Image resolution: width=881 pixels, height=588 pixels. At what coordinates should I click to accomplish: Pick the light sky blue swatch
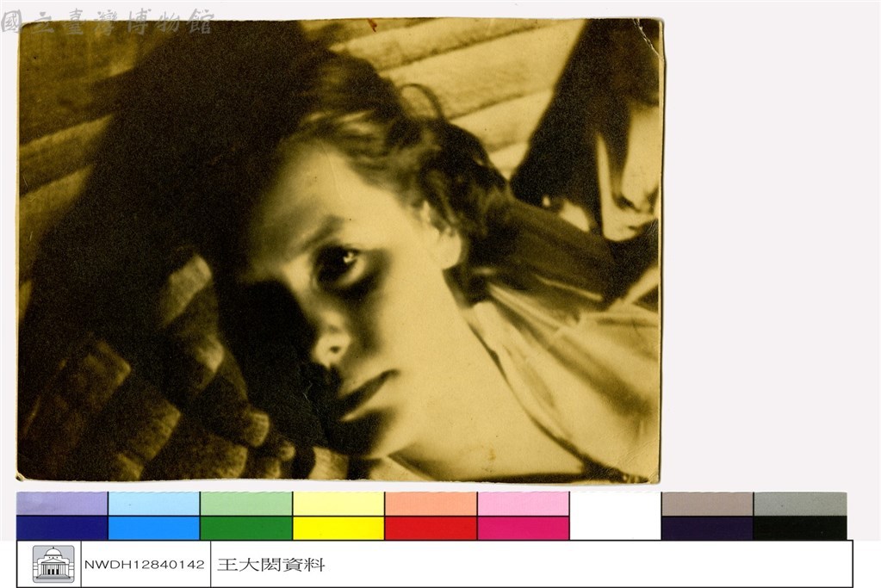153,504
